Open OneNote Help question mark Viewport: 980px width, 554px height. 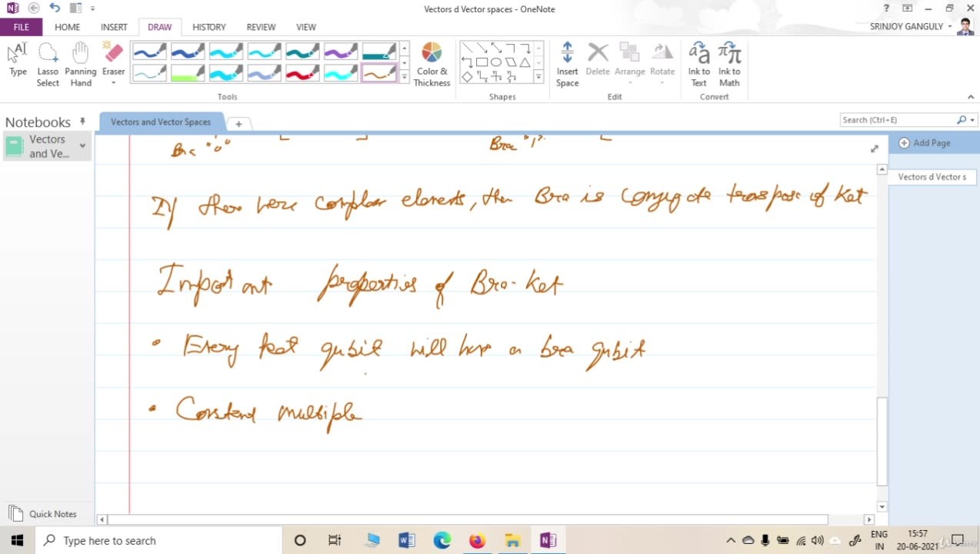(886, 8)
